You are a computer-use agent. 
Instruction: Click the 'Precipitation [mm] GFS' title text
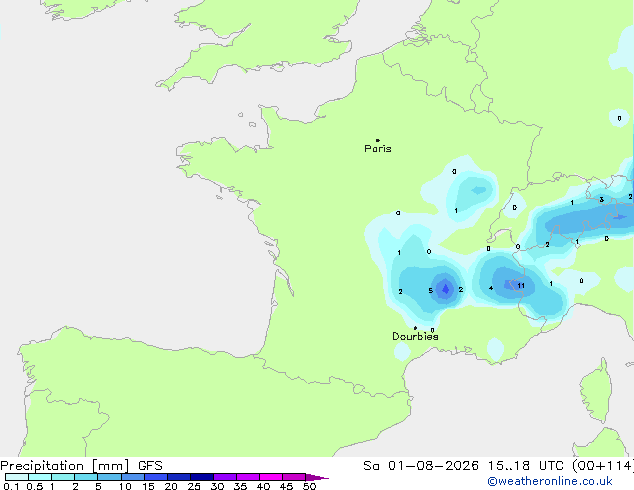pos(81,466)
